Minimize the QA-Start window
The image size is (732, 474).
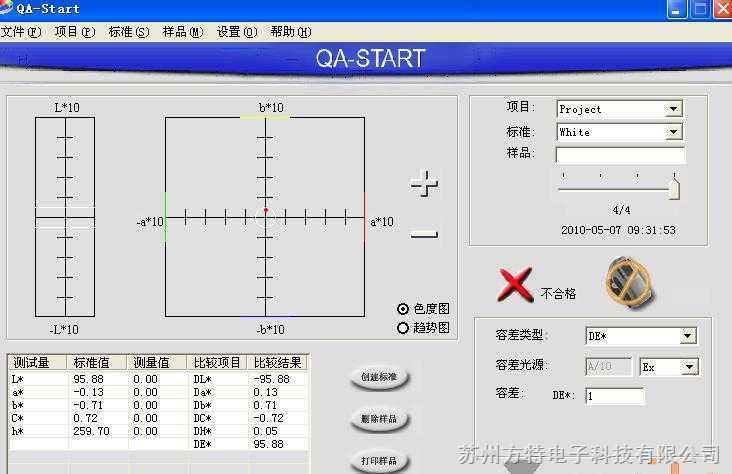click(676, 9)
